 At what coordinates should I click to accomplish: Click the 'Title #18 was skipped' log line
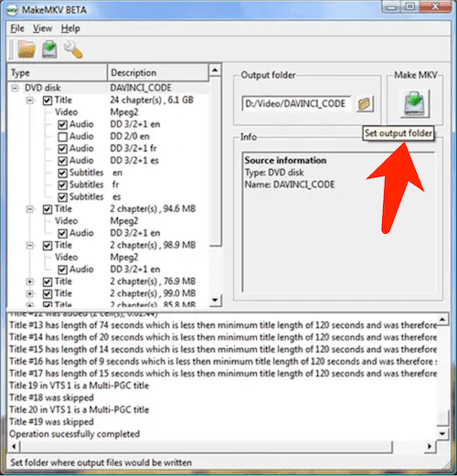[51, 397]
